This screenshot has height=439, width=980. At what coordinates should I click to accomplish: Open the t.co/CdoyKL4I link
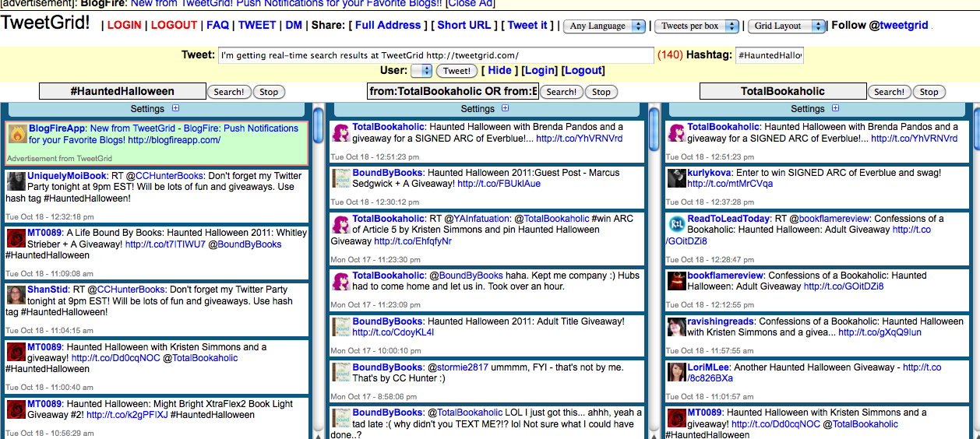393,332
